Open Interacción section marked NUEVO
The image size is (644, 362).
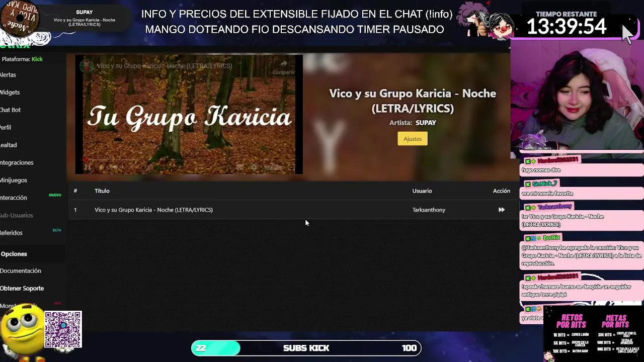pyautogui.click(x=14, y=198)
